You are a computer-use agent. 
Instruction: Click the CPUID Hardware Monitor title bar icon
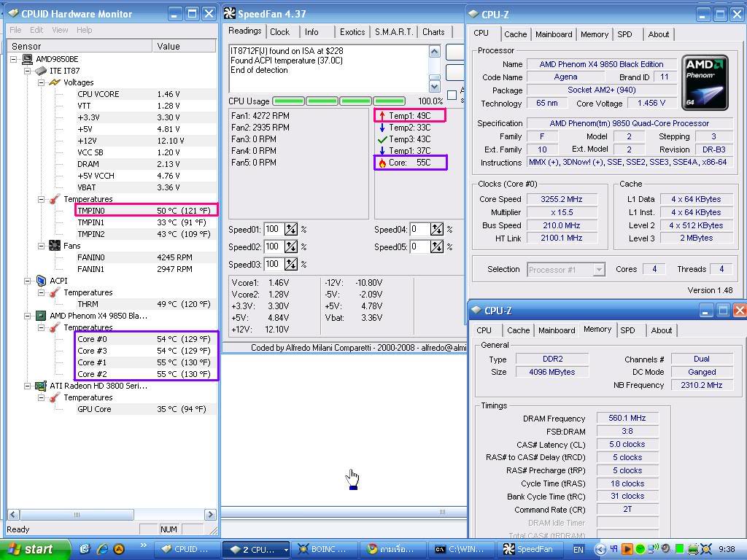pos(13,13)
